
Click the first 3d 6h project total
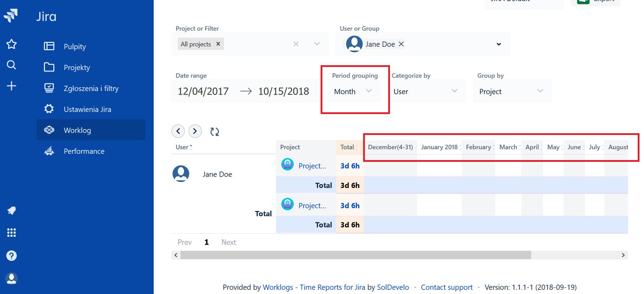(350, 166)
